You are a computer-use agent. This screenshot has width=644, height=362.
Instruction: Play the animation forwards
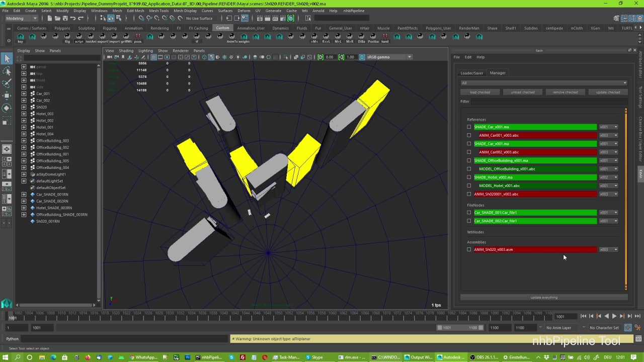[614, 316]
